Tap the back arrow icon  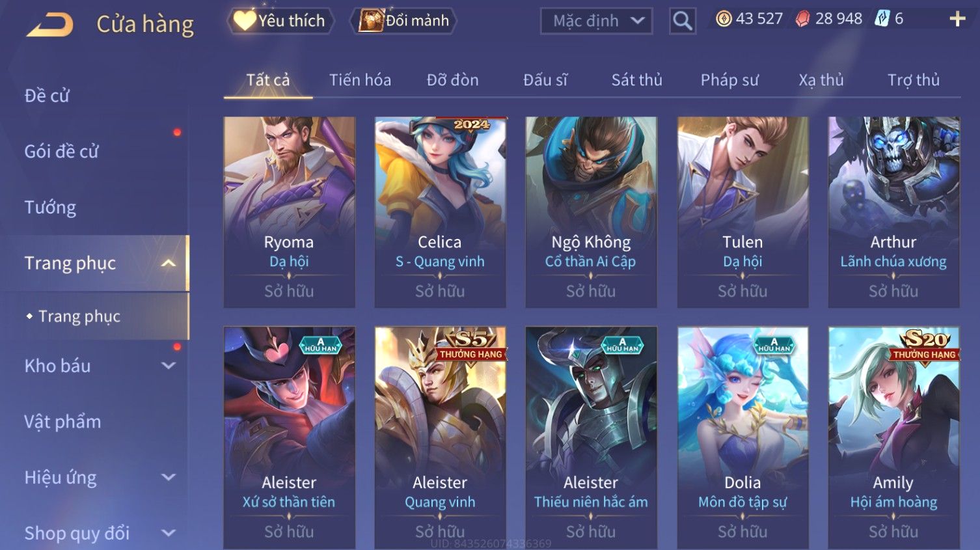pyautogui.click(x=50, y=25)
